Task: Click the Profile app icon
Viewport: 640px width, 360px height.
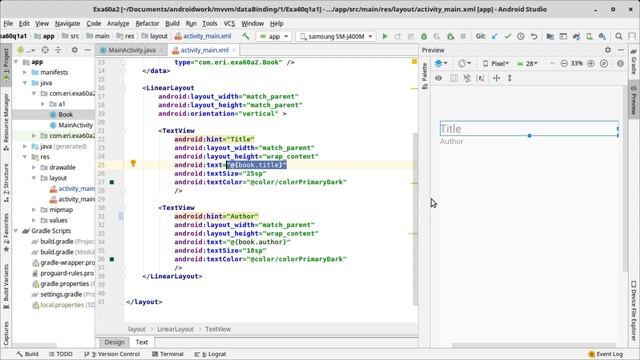Action: (x=437, y=36)
